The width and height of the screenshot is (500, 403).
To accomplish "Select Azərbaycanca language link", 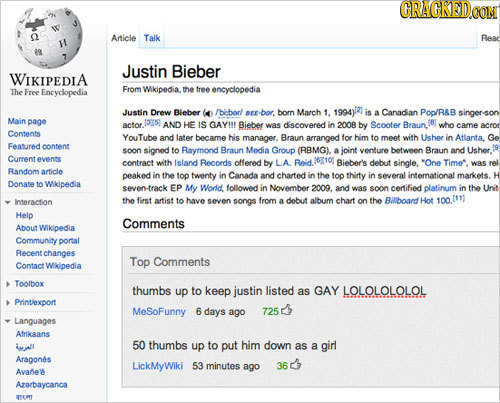I will pos(42,385).
